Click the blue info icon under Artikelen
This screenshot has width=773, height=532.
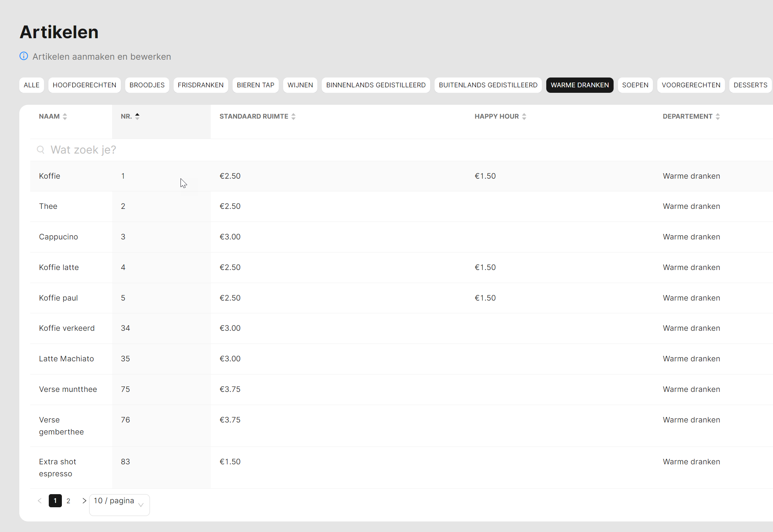(24, 56)
